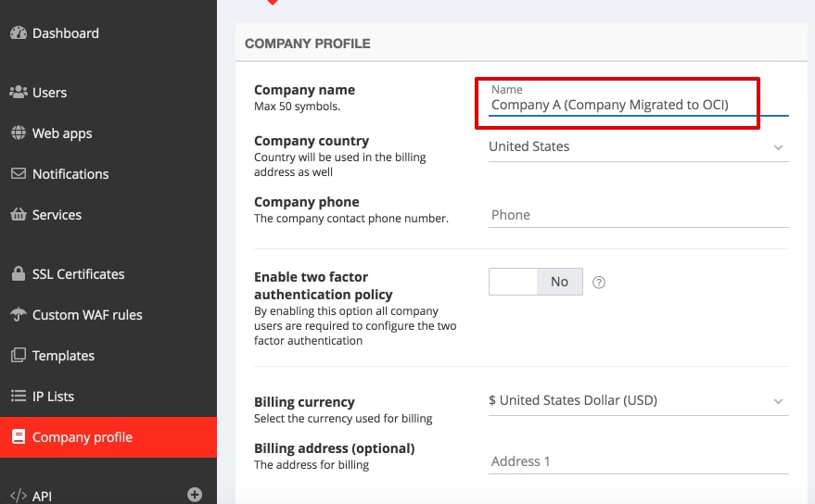Viewport: 815px width, 504px height.
Task: Expand the Billing currency dropdown
Action: coord(638,401)
